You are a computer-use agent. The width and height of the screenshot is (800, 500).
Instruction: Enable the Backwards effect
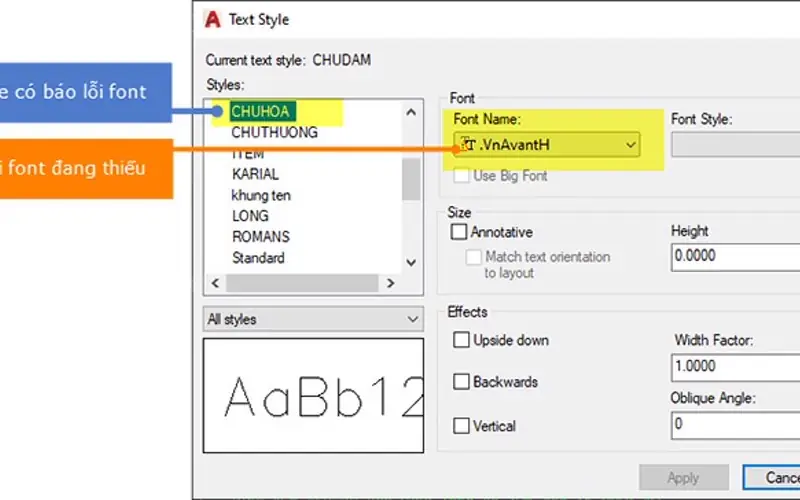(461, 382)
